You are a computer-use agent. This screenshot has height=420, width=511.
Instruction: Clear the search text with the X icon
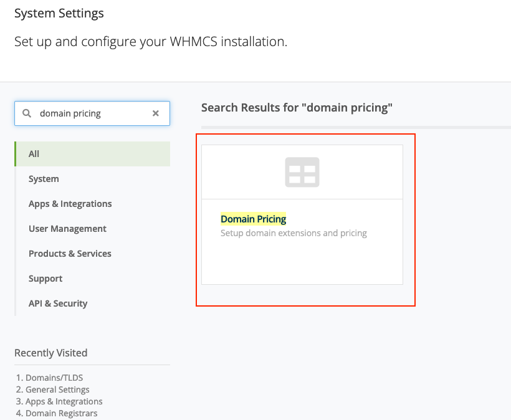pyautogui.click(x=156, y=113)
